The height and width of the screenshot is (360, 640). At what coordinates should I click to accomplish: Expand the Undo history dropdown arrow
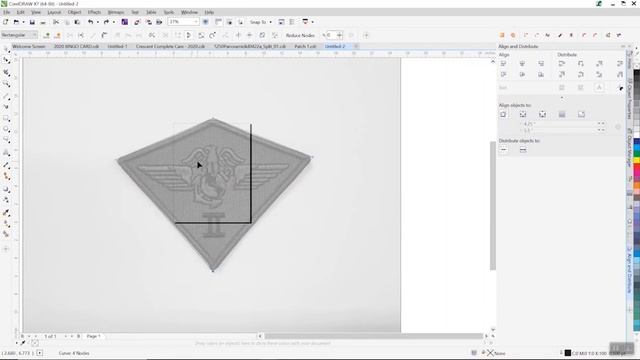coord(98,22)
